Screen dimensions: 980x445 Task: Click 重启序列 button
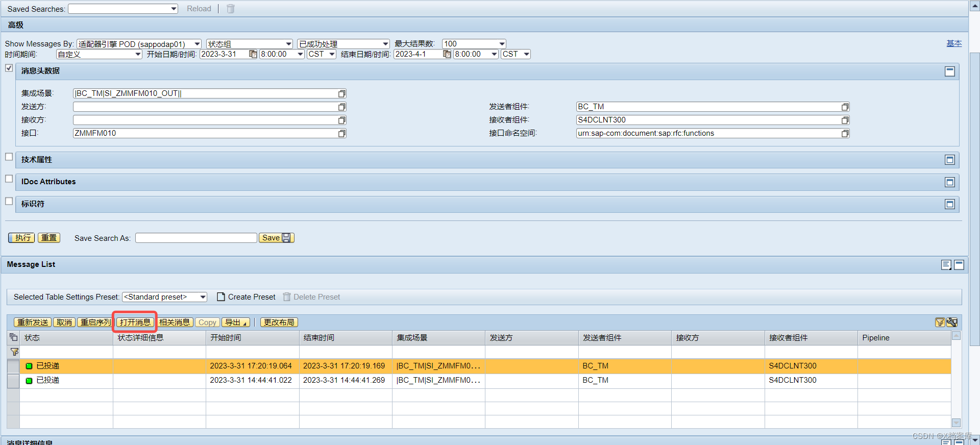pyautogui.click(x=95, y=323)
